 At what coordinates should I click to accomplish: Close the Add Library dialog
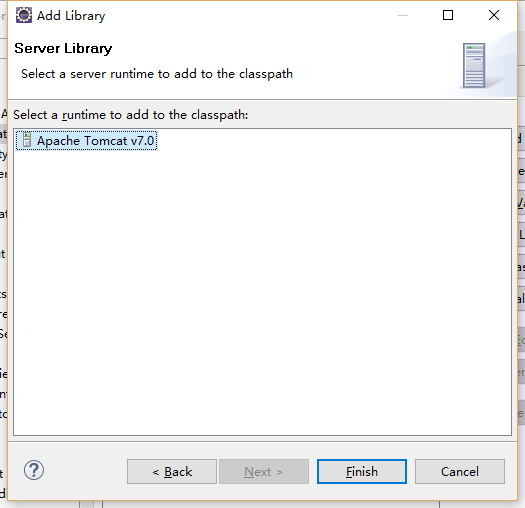[494, 15]
